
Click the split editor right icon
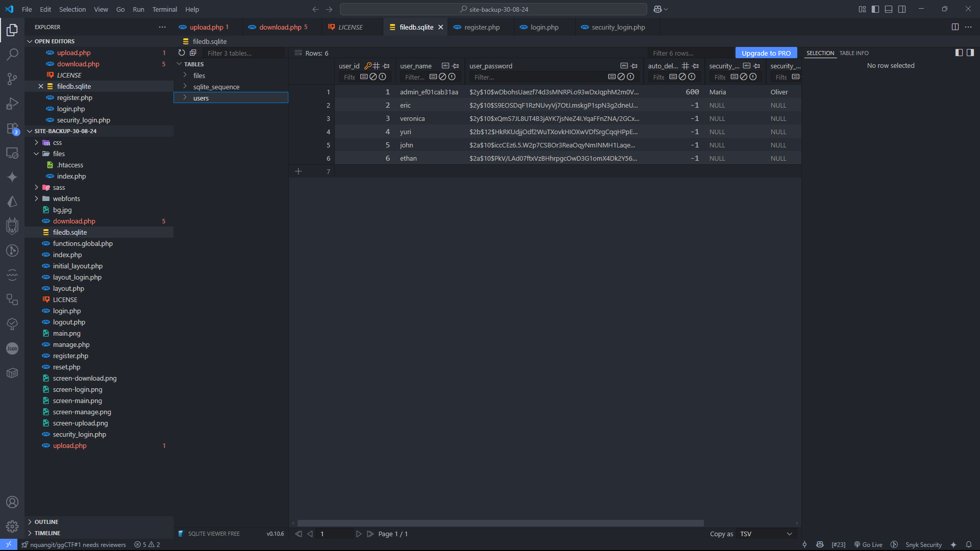[955, 27]
